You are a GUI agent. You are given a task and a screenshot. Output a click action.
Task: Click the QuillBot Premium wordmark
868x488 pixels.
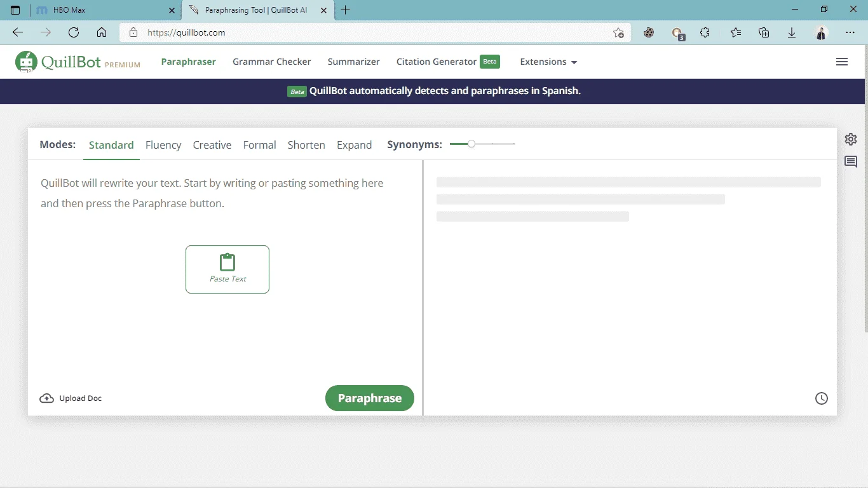[91, 62]
